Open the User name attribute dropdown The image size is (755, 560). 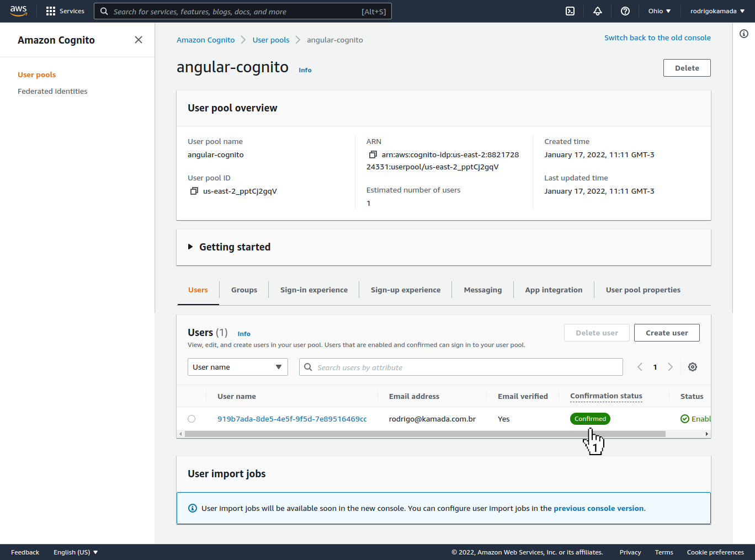pos(237,367)
